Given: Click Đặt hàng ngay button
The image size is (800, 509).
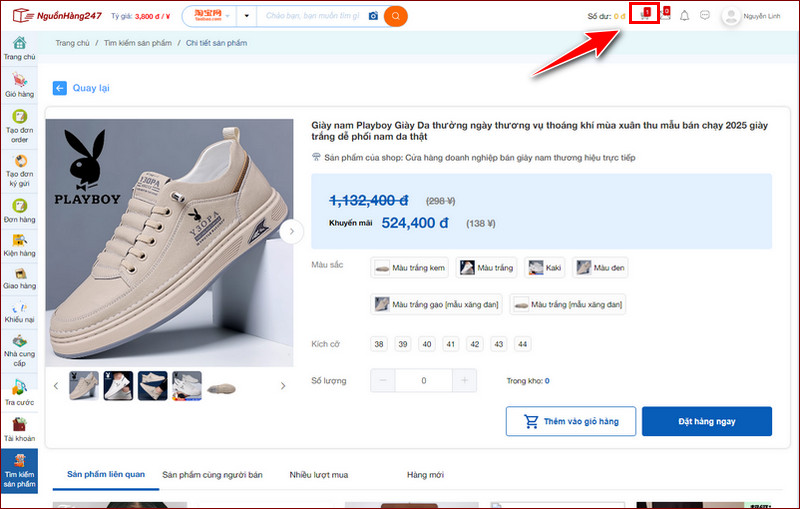Looking at the screenshot, I should 706,421.
